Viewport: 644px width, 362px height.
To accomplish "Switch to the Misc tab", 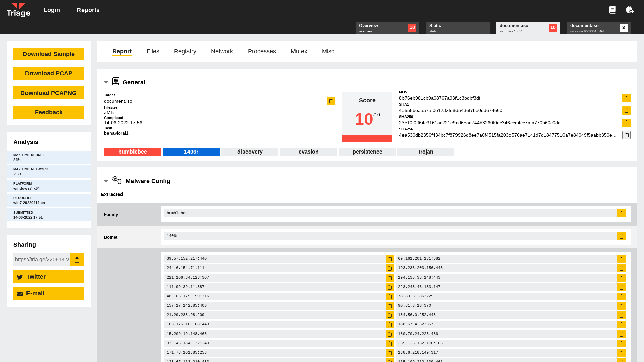I will [x=328, y=51].
